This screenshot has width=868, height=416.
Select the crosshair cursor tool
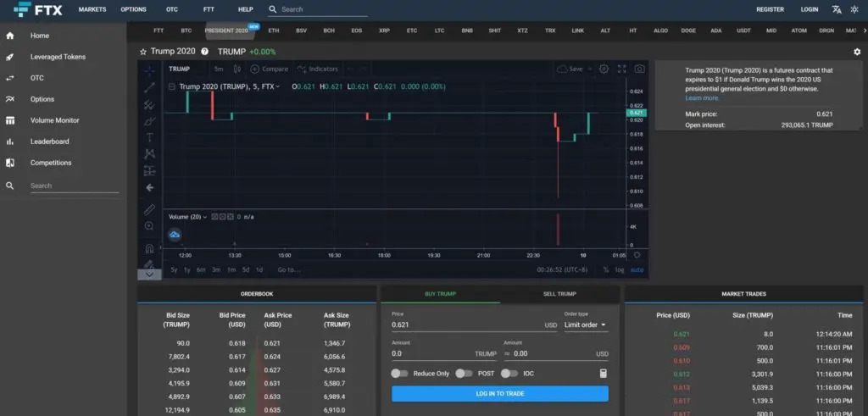coord(149,71)
